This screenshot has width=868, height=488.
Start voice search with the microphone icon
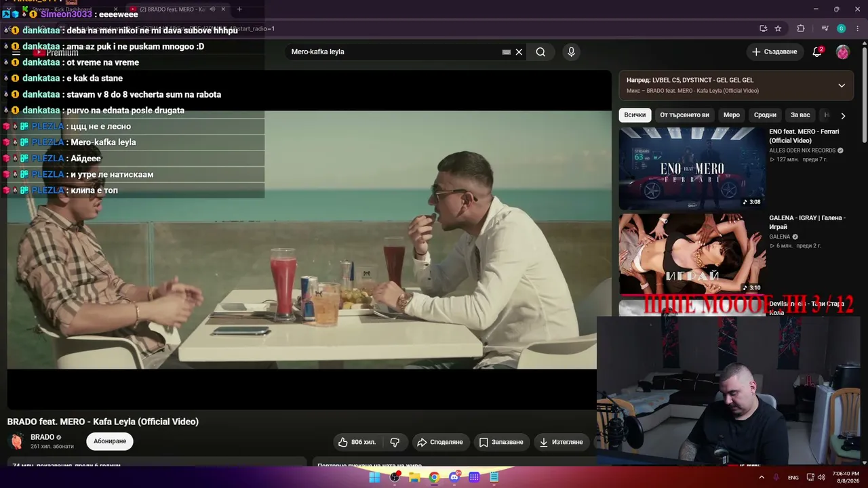pos(571,52)
